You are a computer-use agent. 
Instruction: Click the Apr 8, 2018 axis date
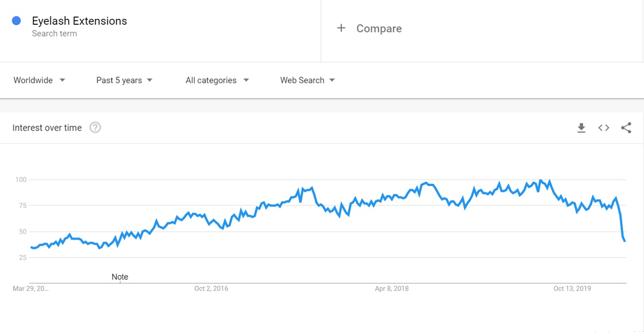pyautogui.click(x=391, y=288)
